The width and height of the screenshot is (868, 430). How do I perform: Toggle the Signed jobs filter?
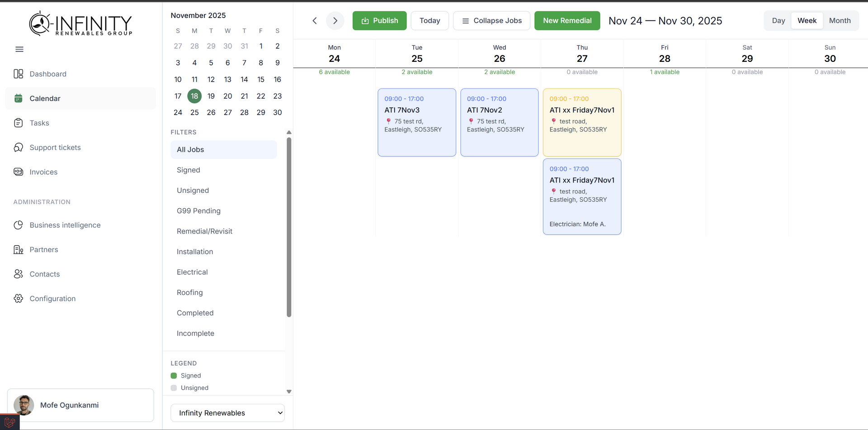click(189, 170)
